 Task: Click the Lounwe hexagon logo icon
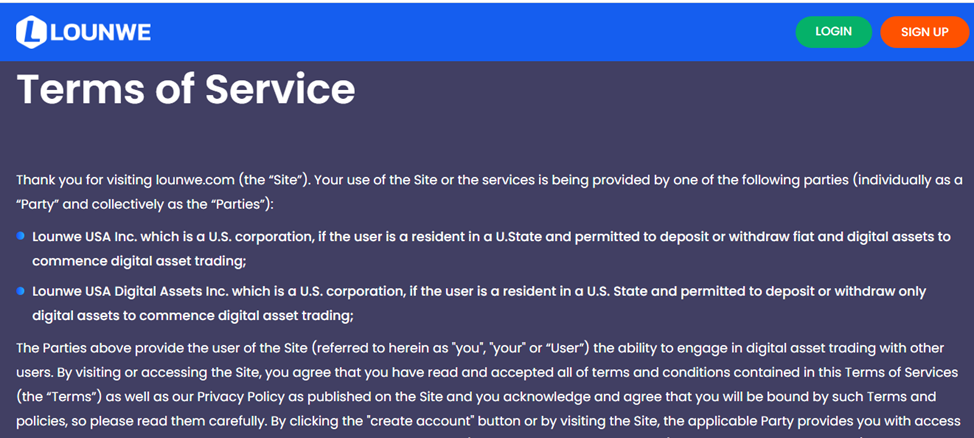31,32
